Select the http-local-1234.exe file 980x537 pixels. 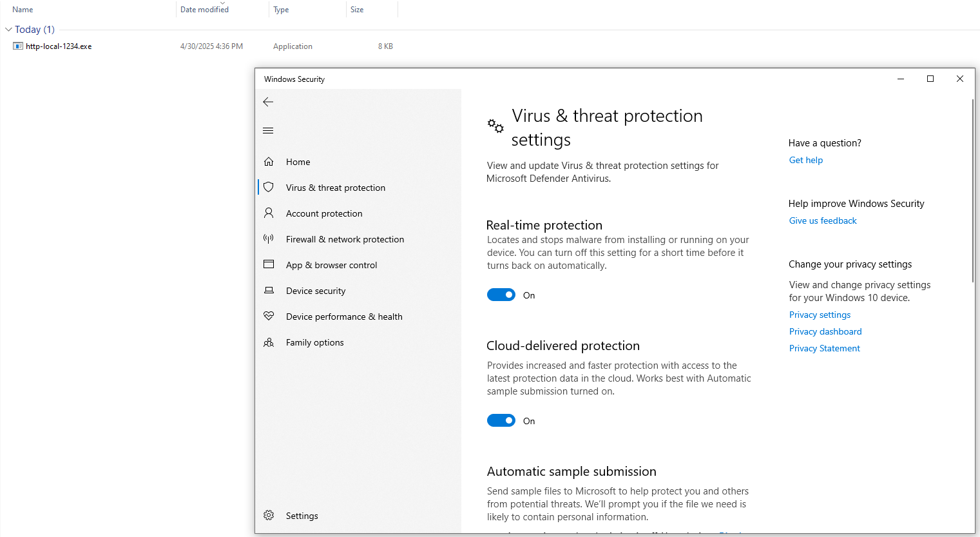click(58, 46)
